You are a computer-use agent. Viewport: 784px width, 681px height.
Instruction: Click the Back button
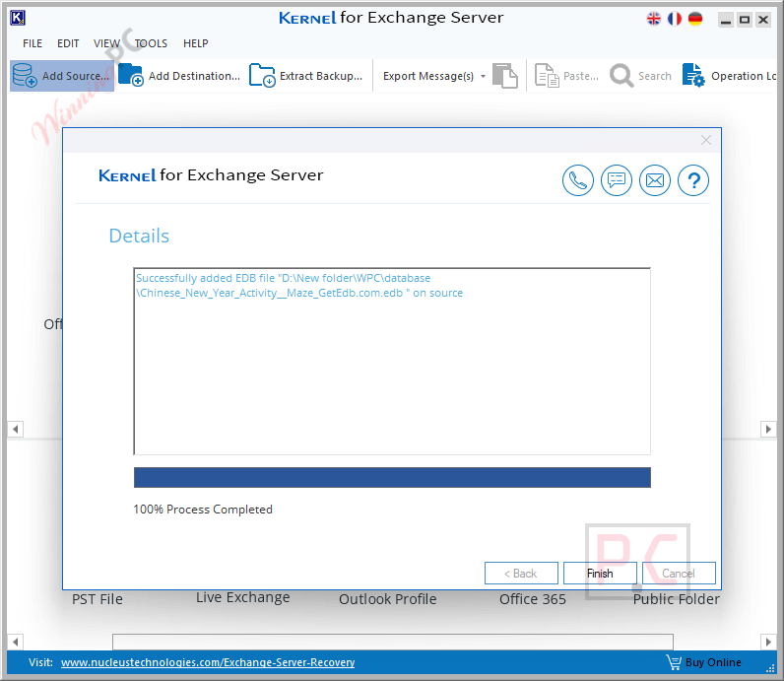521,573
